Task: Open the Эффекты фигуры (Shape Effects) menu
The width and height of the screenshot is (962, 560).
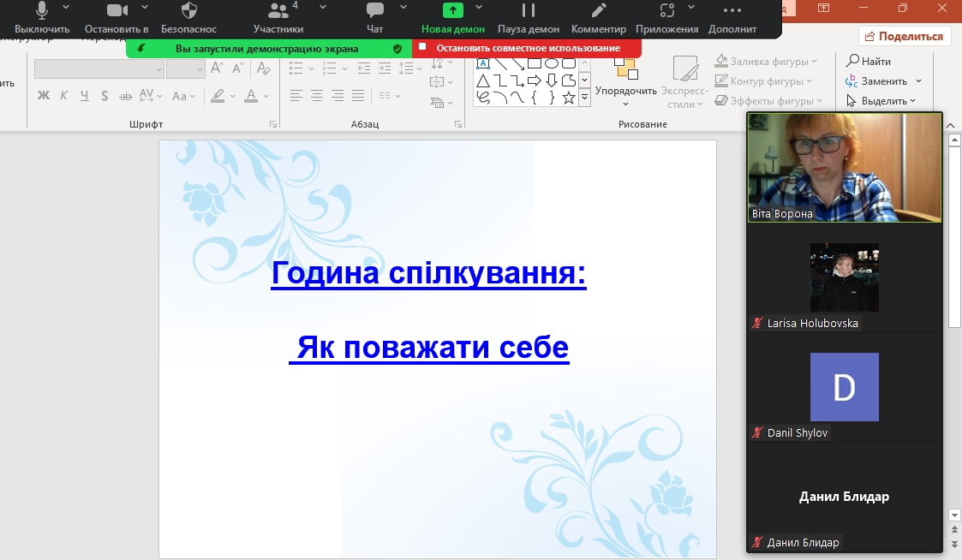Action: 768,100
